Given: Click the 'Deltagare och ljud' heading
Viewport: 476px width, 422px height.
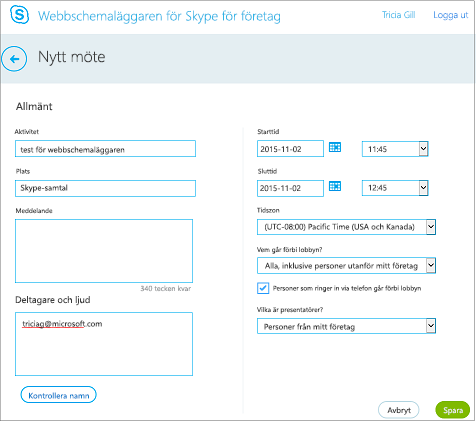Looking at the screenshot, I should coord(53,300).
